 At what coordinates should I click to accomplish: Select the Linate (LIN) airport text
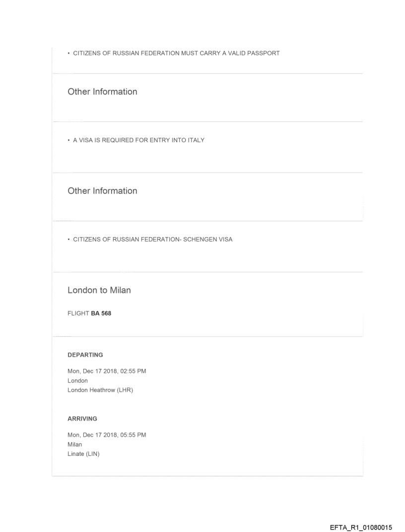pos(83,454)
